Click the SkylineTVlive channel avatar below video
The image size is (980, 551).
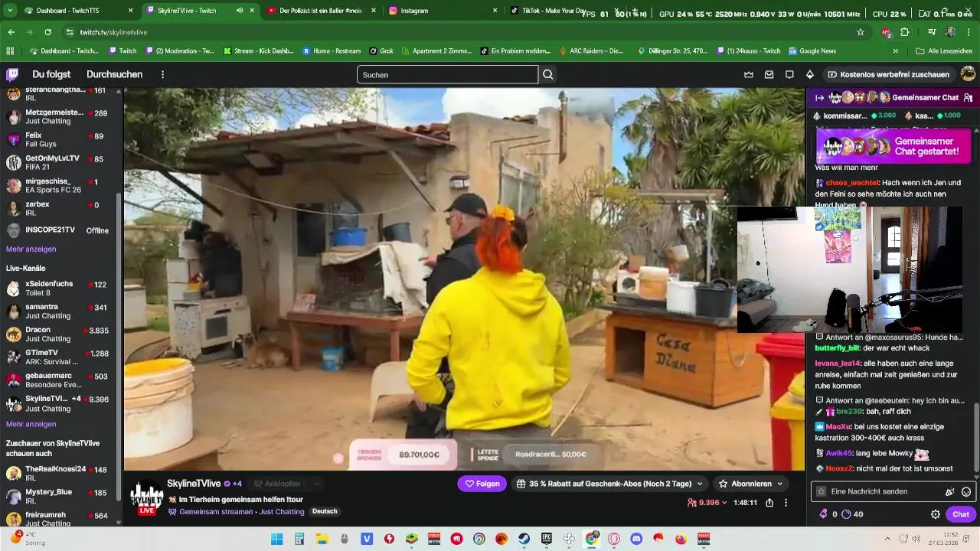pyautogui.click(x=146, y=497)
